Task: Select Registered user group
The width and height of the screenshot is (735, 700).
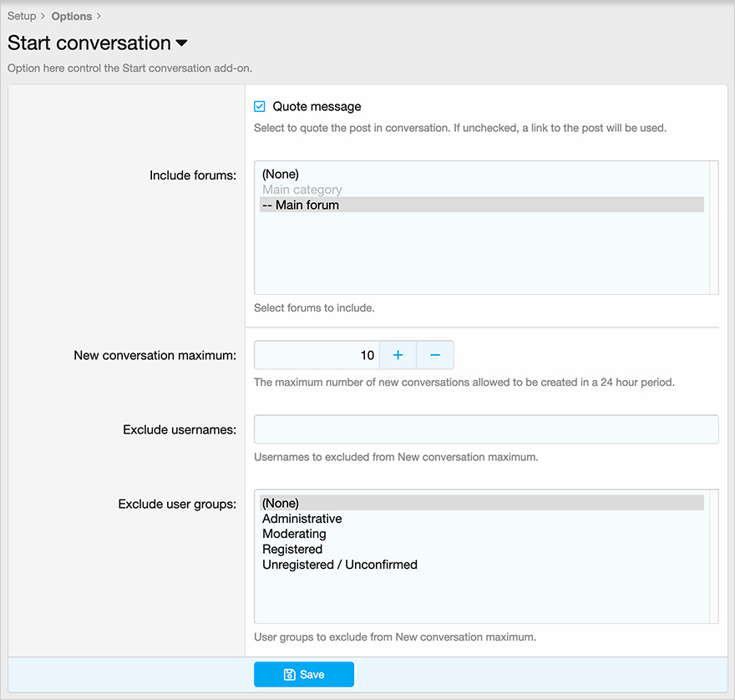Action: tap(292, 549)
